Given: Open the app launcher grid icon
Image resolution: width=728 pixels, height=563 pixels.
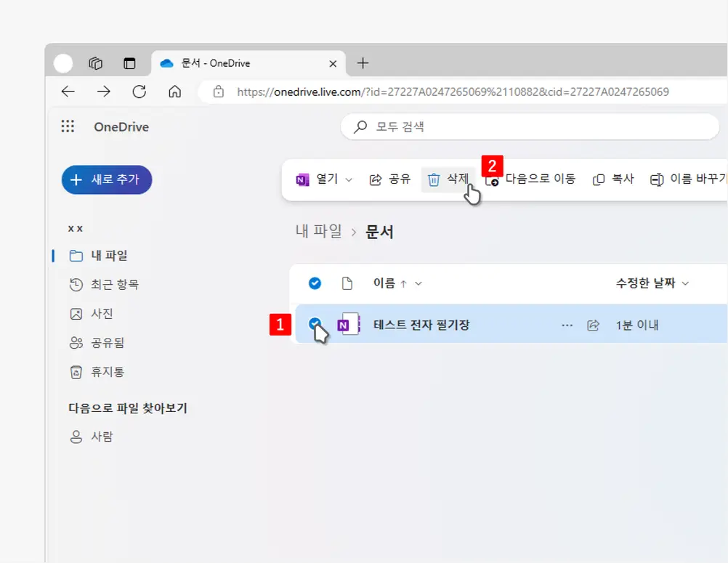Looking at the screenshot, I should coord(68,126).
